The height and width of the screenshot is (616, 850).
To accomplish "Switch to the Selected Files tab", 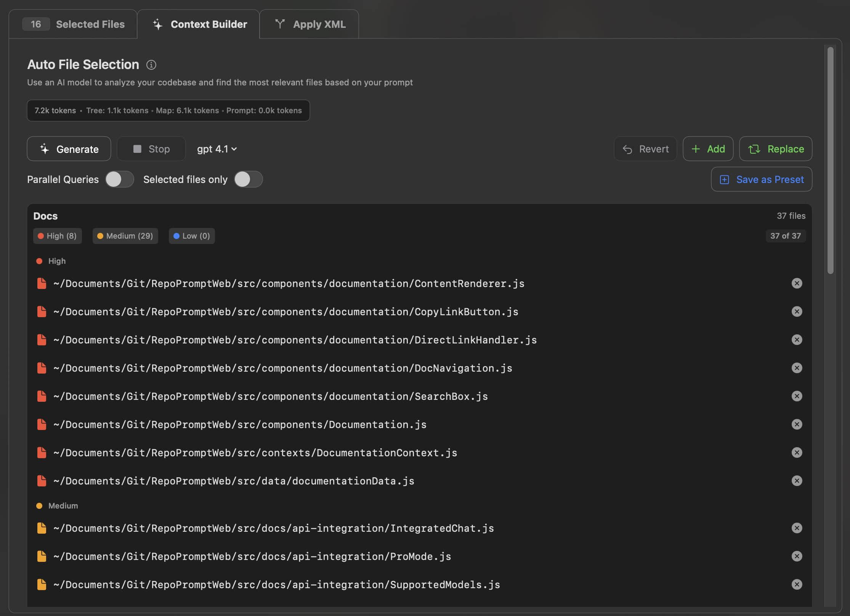I will [x=73, y=24].
